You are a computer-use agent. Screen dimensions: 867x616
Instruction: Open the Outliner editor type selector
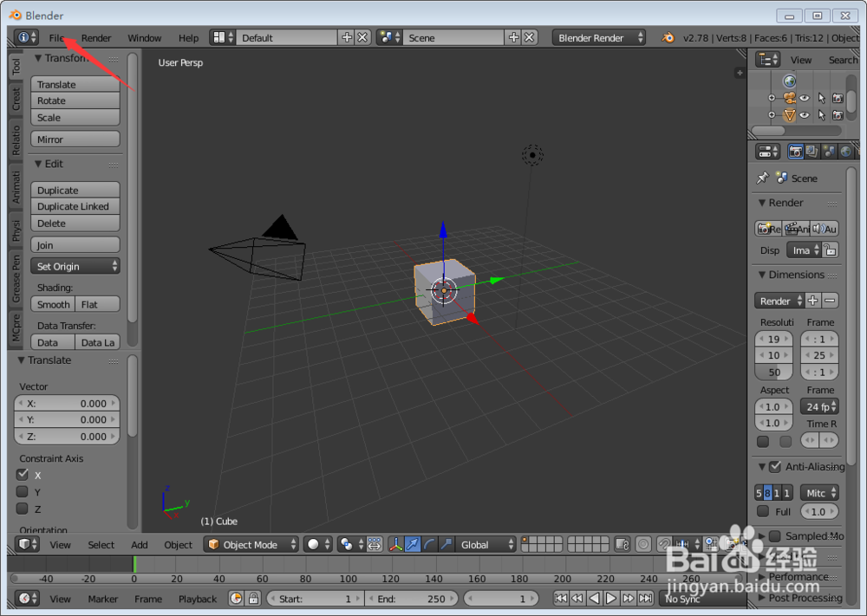pyautogui.click(x=768, y=60)
